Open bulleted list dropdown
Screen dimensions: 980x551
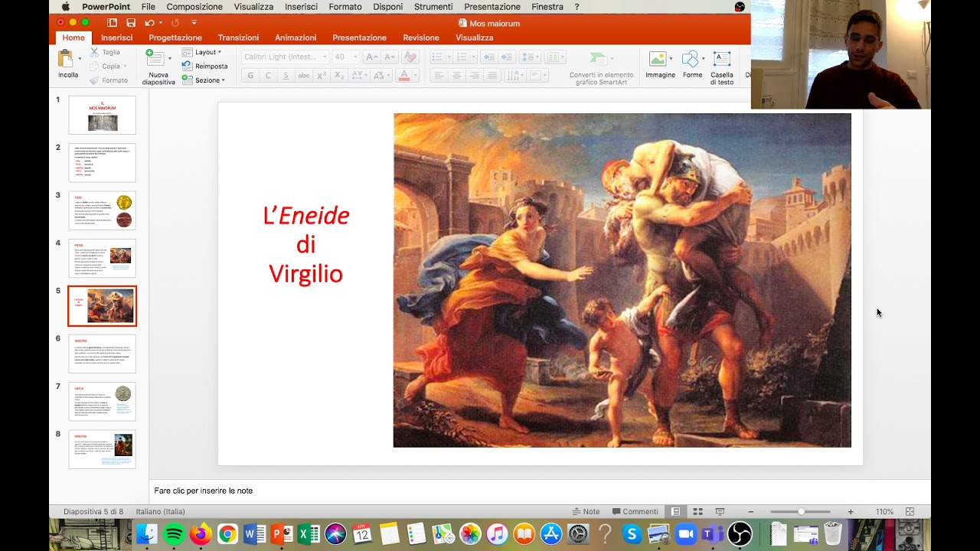point(440,57)
